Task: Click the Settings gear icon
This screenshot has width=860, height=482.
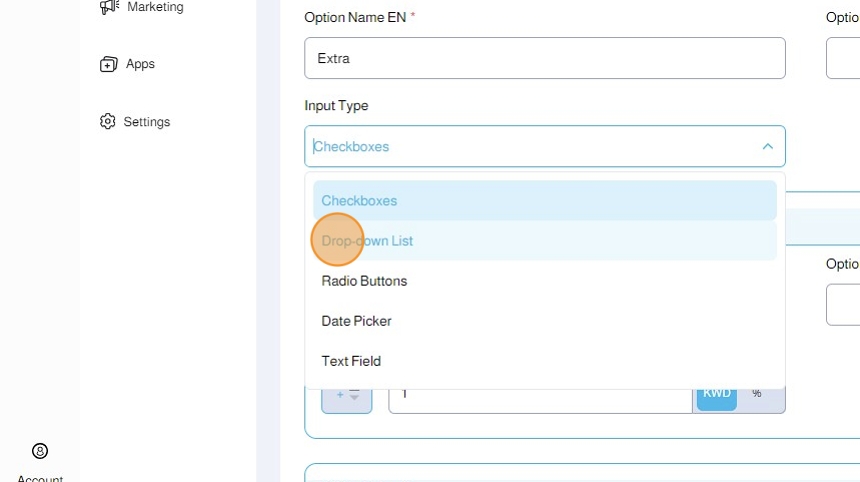Action: pyautogui.click(x=108, y=121)
